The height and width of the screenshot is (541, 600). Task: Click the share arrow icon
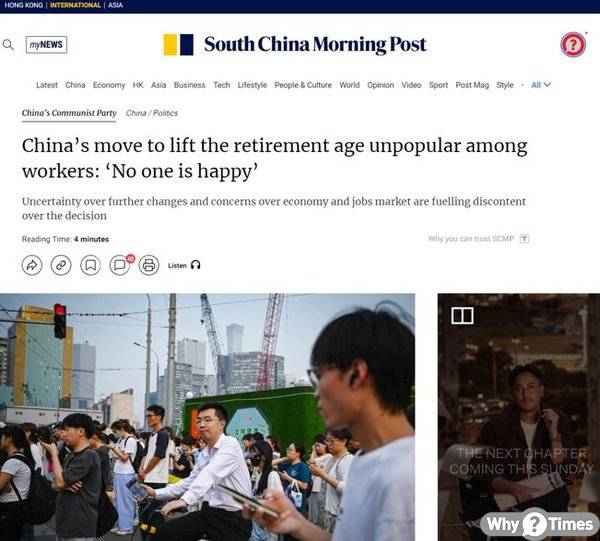coord(32,265)
